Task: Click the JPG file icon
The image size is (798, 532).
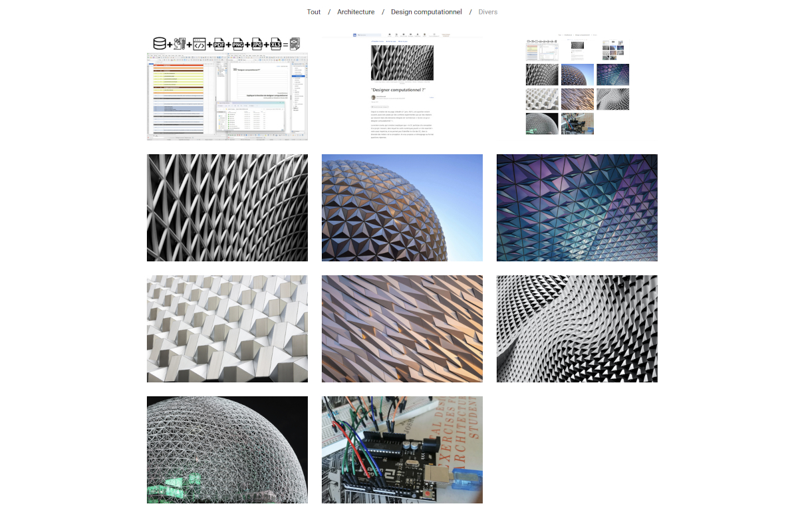Action: click(257, 45)
